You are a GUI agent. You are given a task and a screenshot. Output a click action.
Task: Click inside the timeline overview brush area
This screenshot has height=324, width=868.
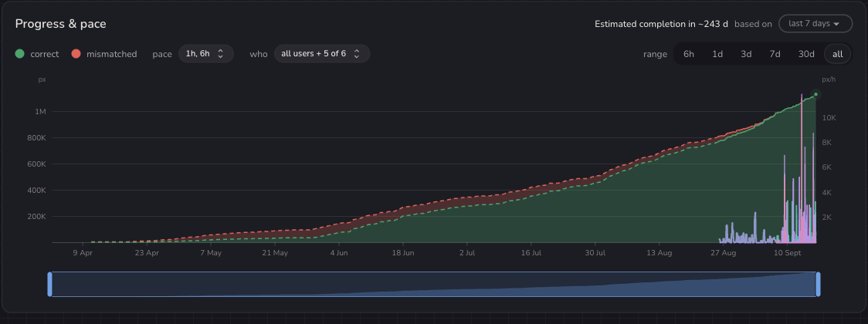pyautogui.click(x=434, y=284)
